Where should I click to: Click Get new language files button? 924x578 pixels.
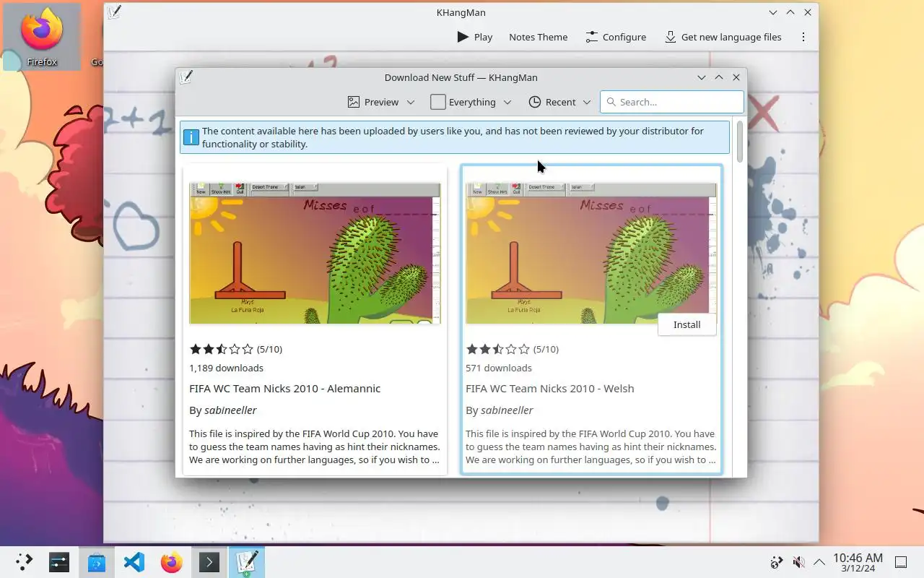point(723,37)
